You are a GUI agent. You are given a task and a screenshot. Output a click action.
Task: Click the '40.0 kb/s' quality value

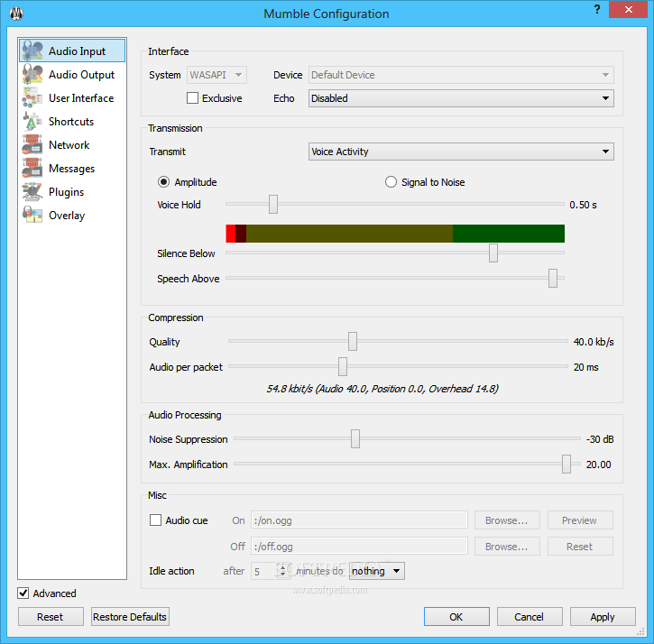594,342
